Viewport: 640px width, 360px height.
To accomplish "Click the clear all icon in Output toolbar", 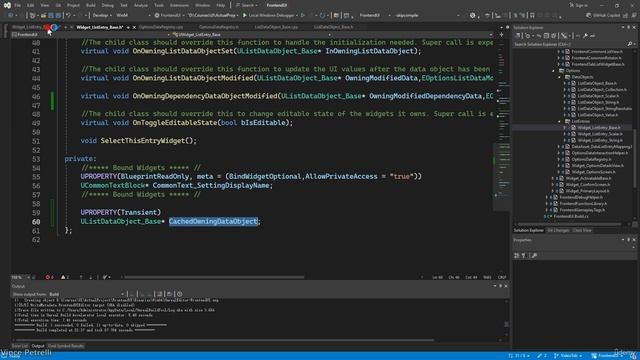I will [160, 294].
